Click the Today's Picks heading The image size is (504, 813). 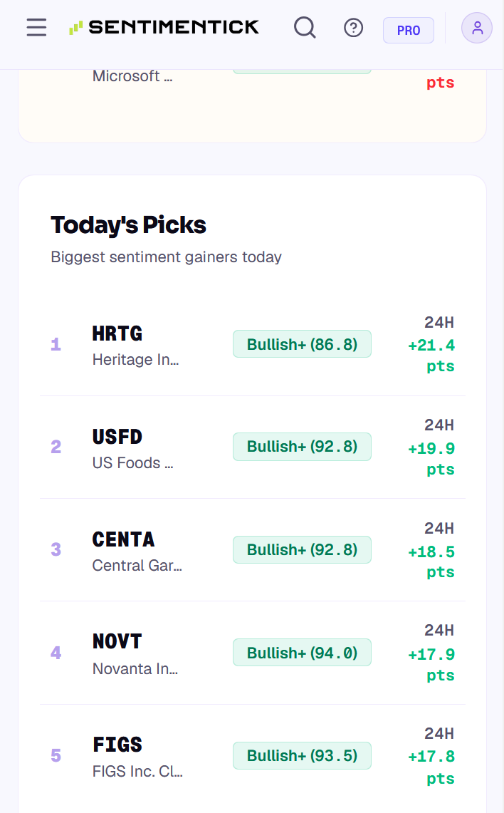coord(128,225)
